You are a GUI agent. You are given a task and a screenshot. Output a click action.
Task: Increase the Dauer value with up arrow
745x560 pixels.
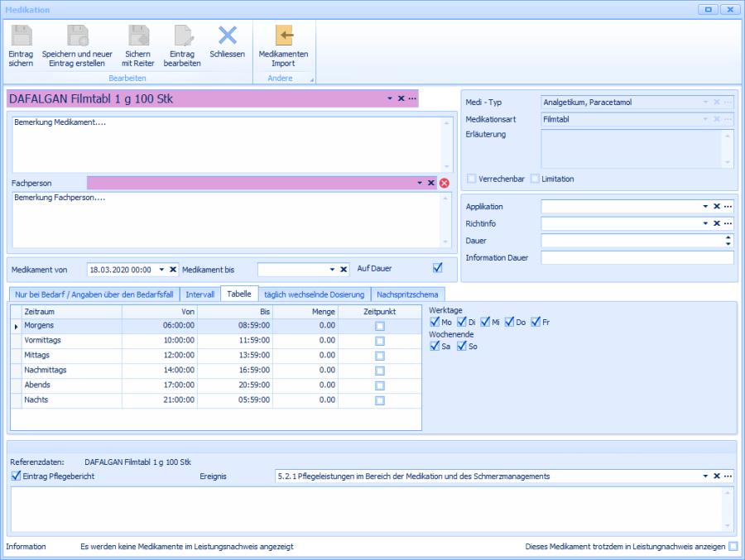(x=728, y=237)
